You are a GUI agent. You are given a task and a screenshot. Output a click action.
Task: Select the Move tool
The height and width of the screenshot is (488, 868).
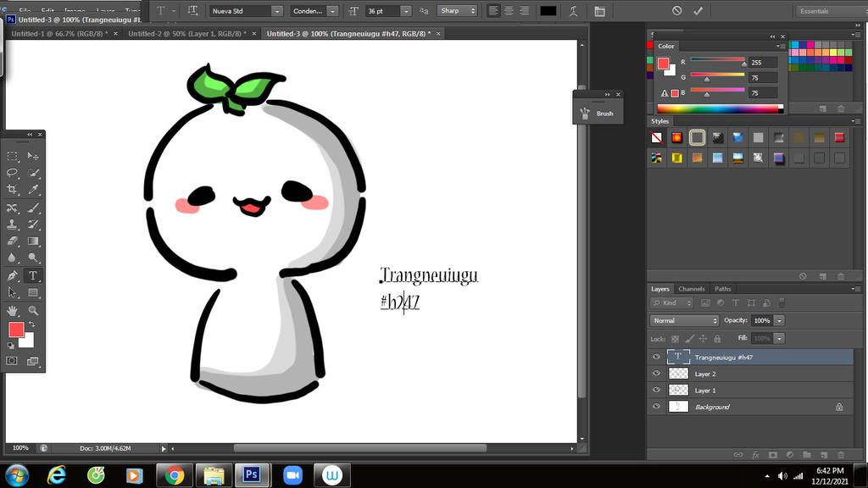[x=33, y=157]
